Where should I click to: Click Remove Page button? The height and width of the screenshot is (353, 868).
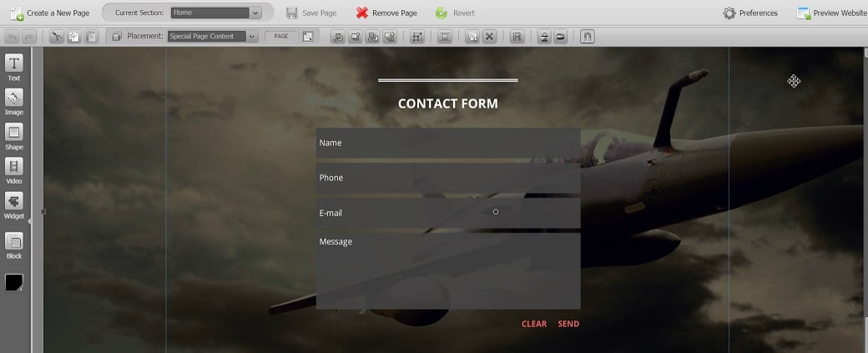point(386,13)
